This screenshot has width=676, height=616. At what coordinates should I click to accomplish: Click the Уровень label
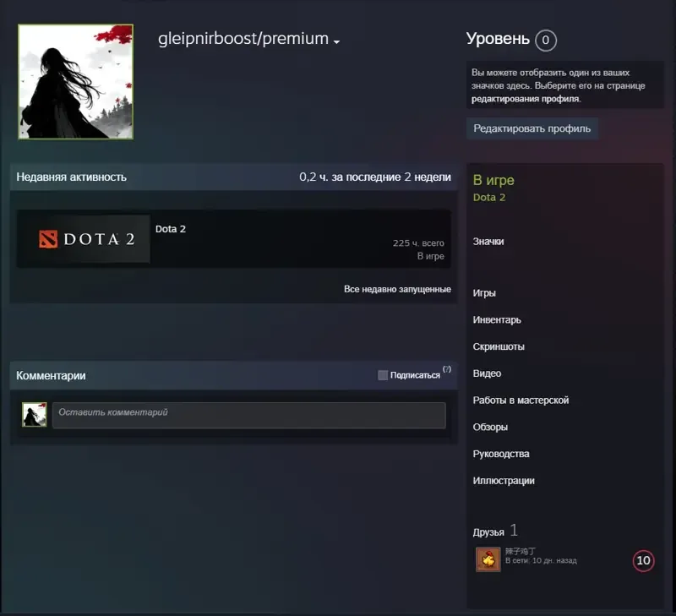point(498,39)
